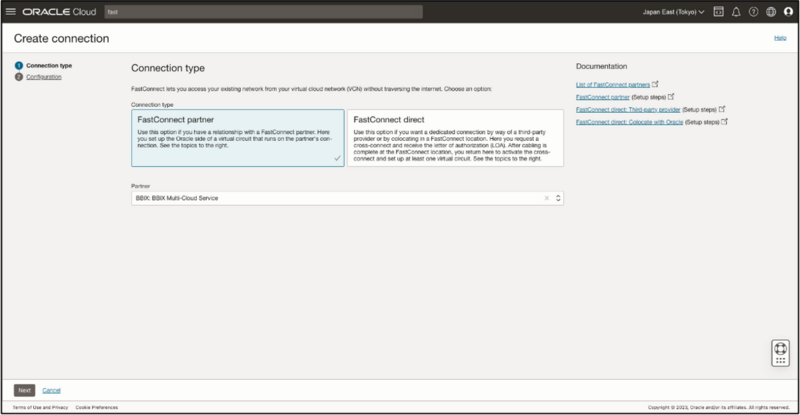Open the hamburger navigation menu
This screenshot has height=415, width=800.
coord(11,12)
